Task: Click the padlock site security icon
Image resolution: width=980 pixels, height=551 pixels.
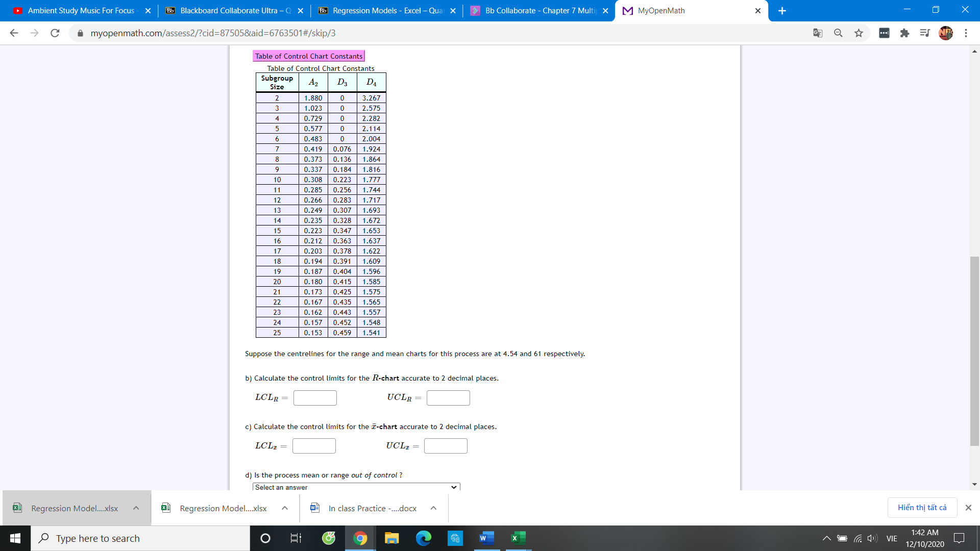Action: 80,33
